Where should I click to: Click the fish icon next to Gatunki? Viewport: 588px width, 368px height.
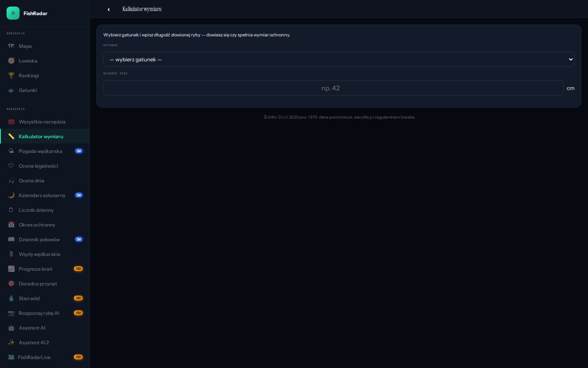pyautogui.click(x=11, y=90)
